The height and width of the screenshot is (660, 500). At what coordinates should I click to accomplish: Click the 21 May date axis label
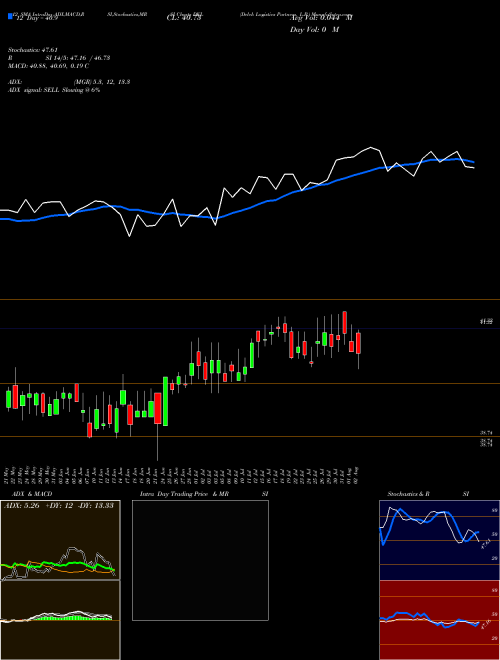pyautogui.click(x=8, y=475)
